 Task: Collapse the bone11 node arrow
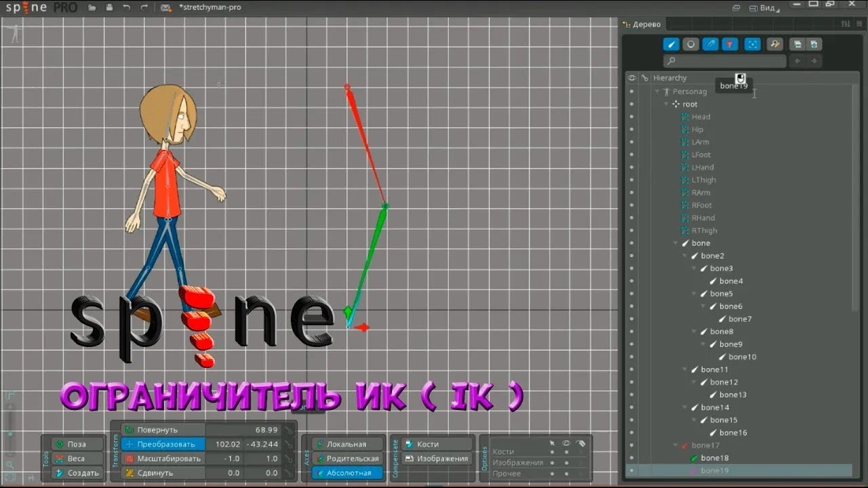coord(686,369)
